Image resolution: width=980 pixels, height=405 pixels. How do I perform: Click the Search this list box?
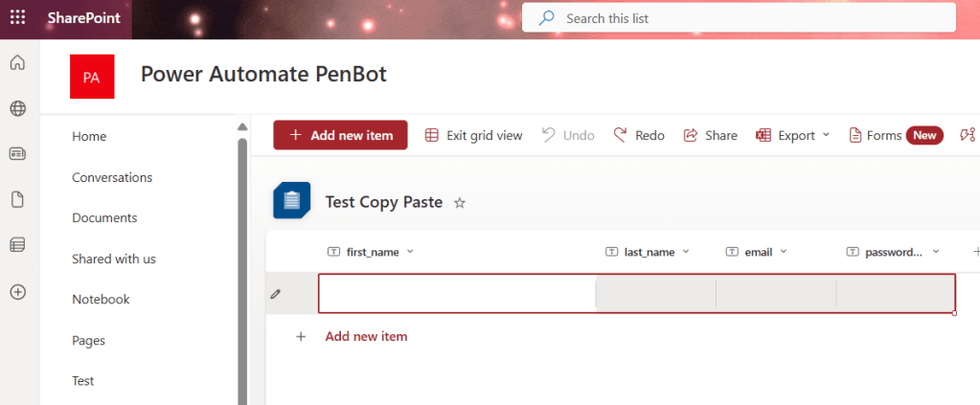pos(738,18)
